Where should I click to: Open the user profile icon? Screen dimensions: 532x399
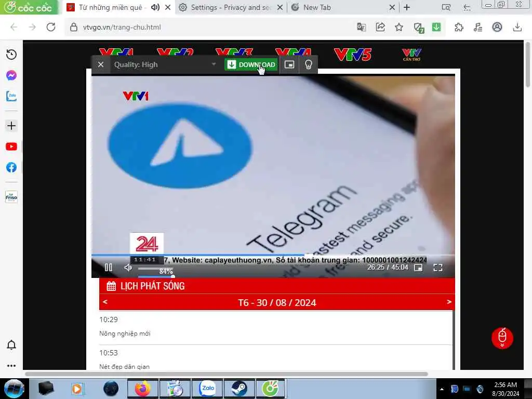pos(497,27)
